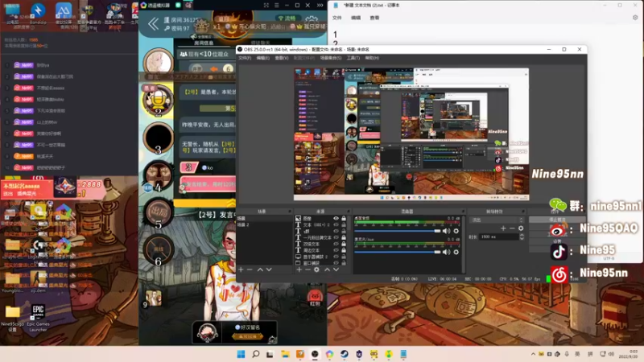Switch to the 房间信息 tab in the game
Image resolution: width=644 pixels, height=362 pixels.
pos(204,43)
